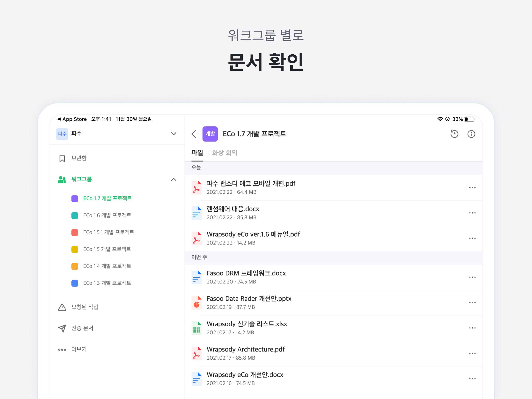Open the 전송 문서 menu label
The width and height of the screenshot is (532, 399).
pos(82,328)
